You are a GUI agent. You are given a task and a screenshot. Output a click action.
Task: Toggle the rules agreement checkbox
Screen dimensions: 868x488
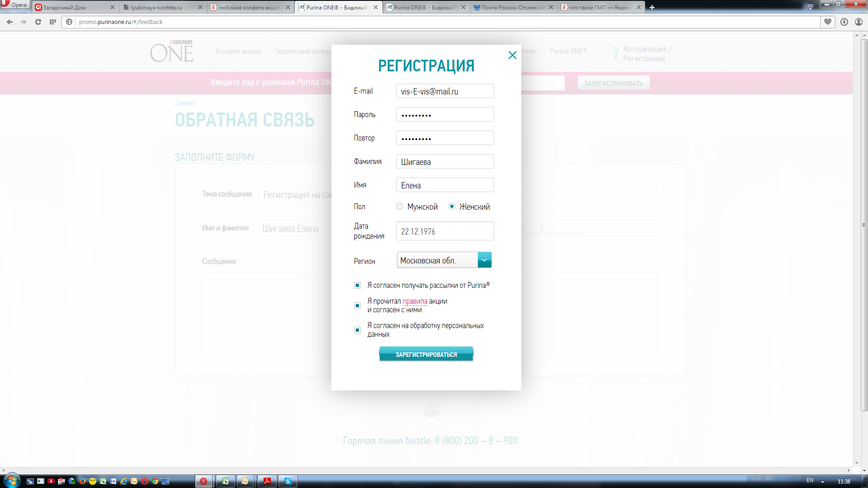pyautogui.click(x=357, y=306)
